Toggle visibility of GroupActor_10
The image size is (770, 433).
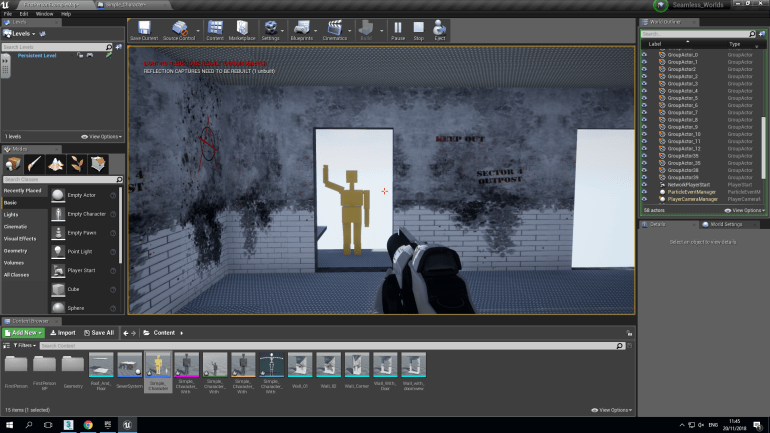point(644,134)
